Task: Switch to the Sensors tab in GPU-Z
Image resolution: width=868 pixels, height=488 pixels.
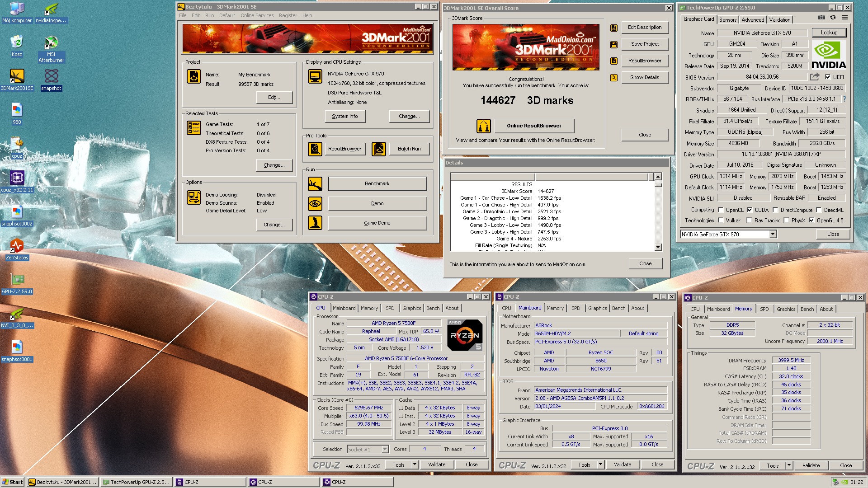Action: point(728,19)
